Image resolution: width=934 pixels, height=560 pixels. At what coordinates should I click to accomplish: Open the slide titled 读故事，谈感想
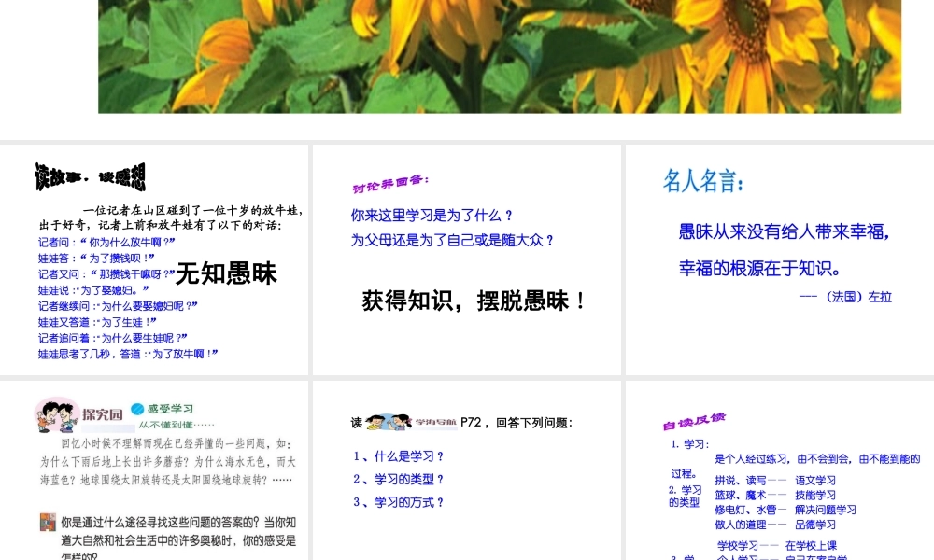tap(154, 259)
